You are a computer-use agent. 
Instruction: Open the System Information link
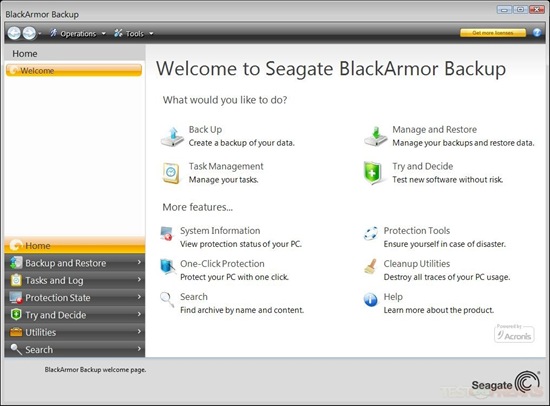220,231
